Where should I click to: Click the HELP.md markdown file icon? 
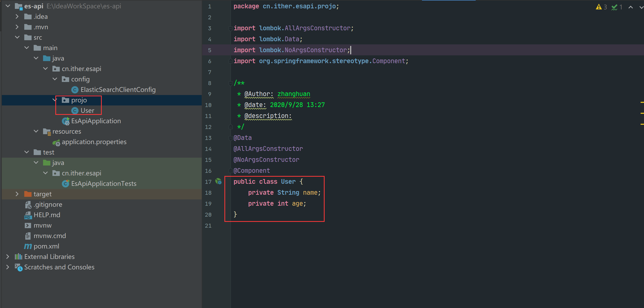(x=28, y=215)
